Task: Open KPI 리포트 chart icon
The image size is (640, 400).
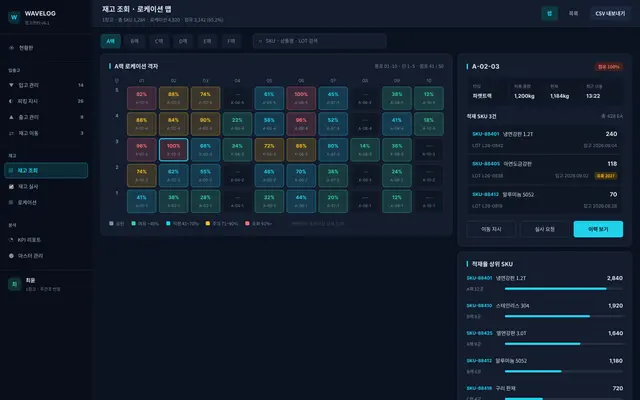Action: tap(11, 240)
